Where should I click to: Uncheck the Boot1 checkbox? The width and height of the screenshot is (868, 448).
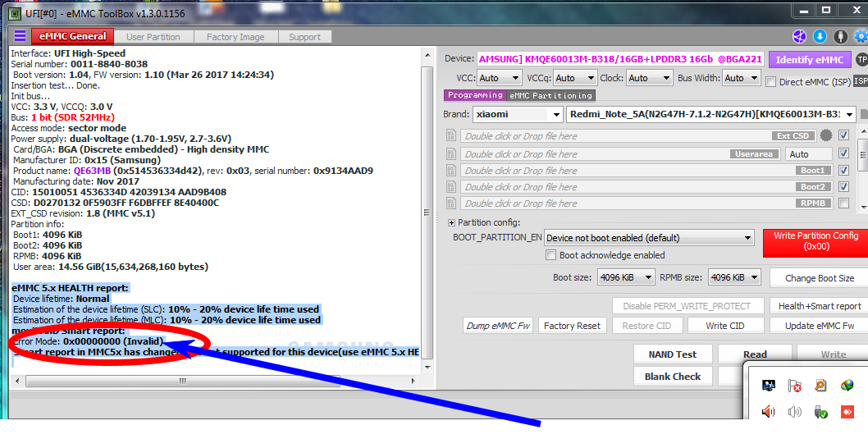click(843, 170)
